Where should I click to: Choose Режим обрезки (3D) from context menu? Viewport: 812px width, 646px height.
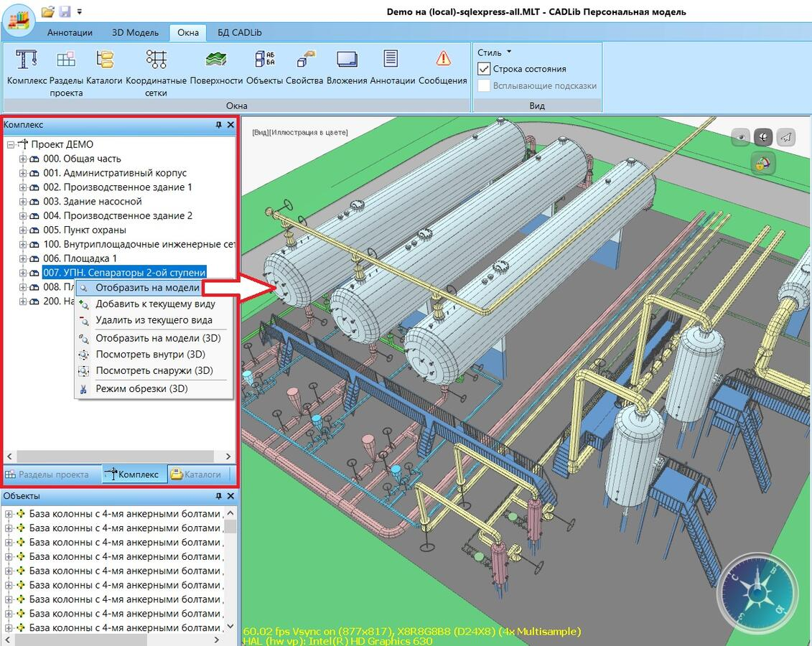click(141, 389)
